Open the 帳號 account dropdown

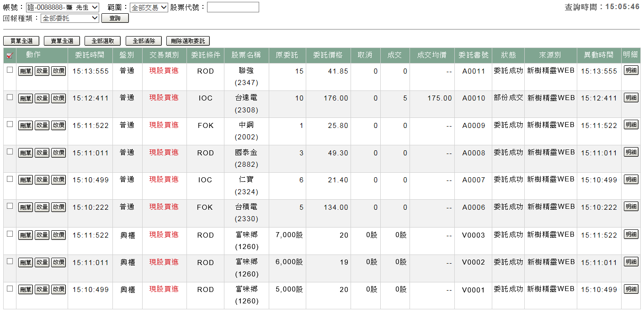click(x=63, y=7)
